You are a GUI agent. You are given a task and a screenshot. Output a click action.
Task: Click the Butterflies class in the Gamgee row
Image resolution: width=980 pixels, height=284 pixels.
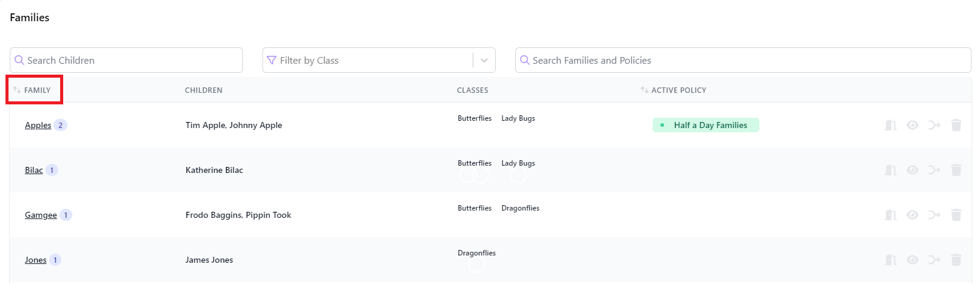[x=475, y=208]
